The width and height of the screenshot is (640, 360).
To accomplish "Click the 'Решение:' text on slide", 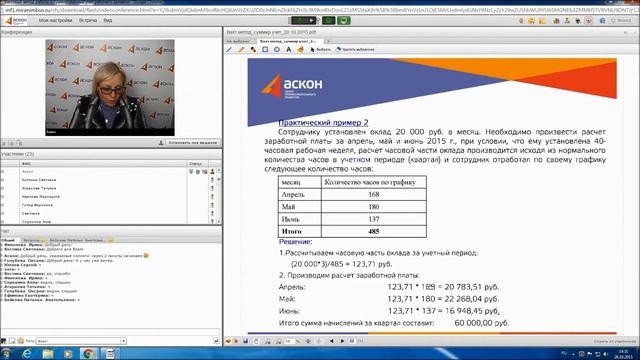I will click(x=296, y=242).
